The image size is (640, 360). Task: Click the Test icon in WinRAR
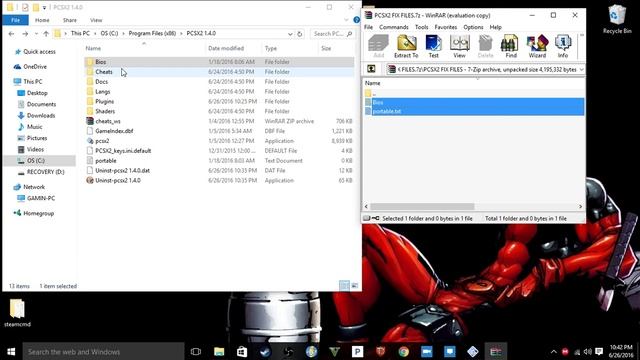click(433, 46)
